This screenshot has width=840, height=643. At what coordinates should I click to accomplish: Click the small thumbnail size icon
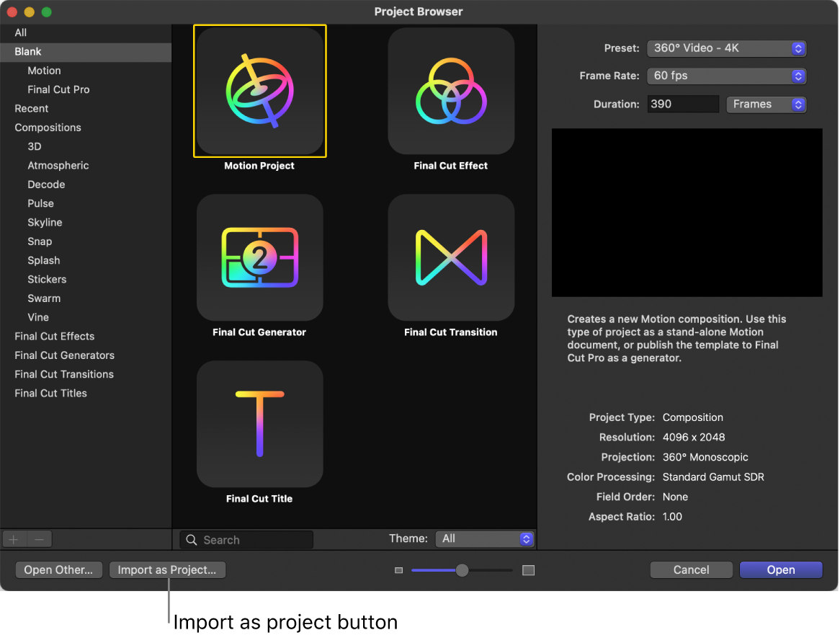pos(398,569)
